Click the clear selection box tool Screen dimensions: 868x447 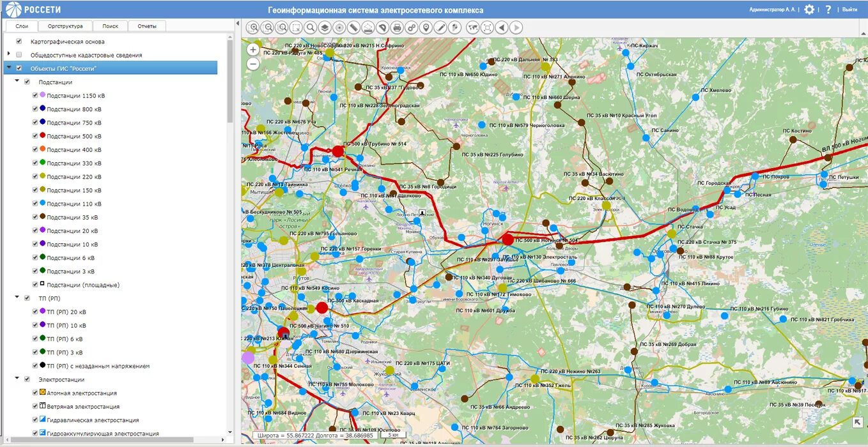(x=296, y=27)
